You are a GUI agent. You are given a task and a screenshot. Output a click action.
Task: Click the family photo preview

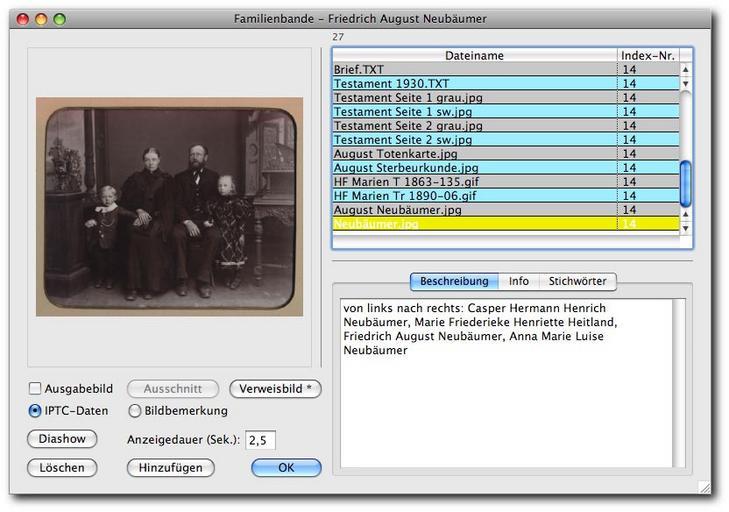(x=170, y=207)
